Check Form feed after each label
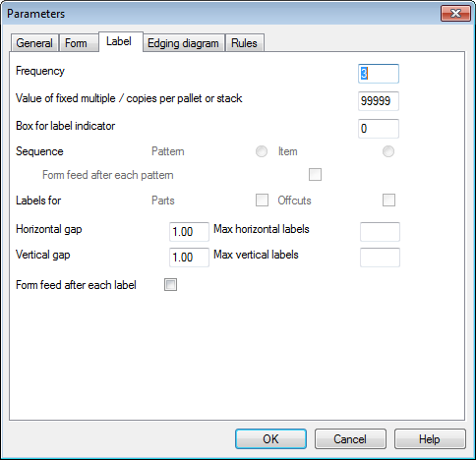Screen dimensions: 476x460 170,285
